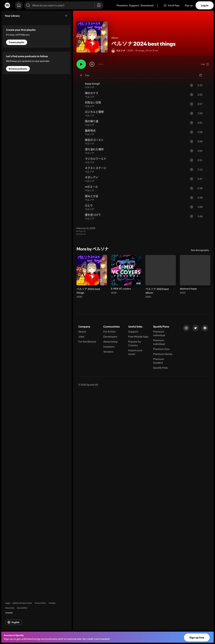The height and width of the screenshot is (644, 215).
Task: Go to Home via the house icon
Action: tap(19, 5)
